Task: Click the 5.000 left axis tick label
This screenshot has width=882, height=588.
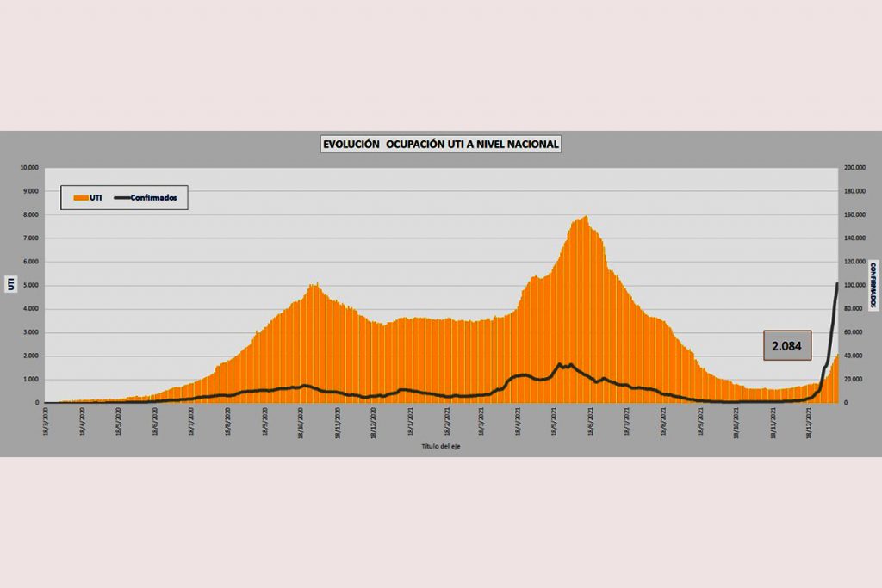Action: (x=31, y=286)
